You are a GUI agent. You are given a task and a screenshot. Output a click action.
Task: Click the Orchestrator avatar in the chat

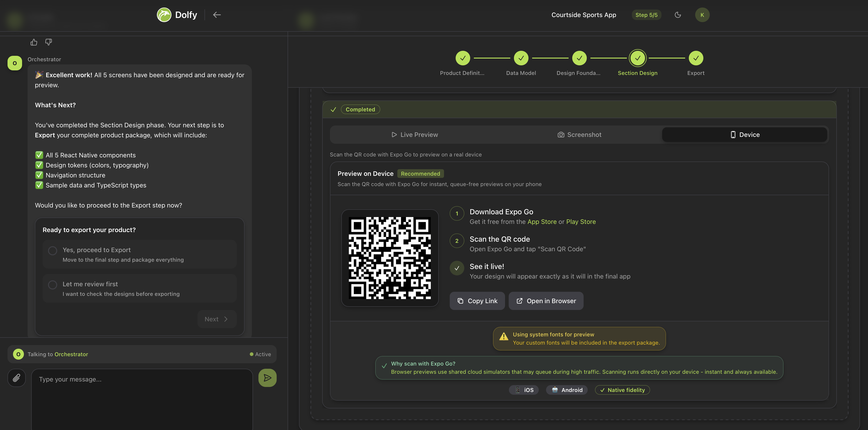[15, 63]
